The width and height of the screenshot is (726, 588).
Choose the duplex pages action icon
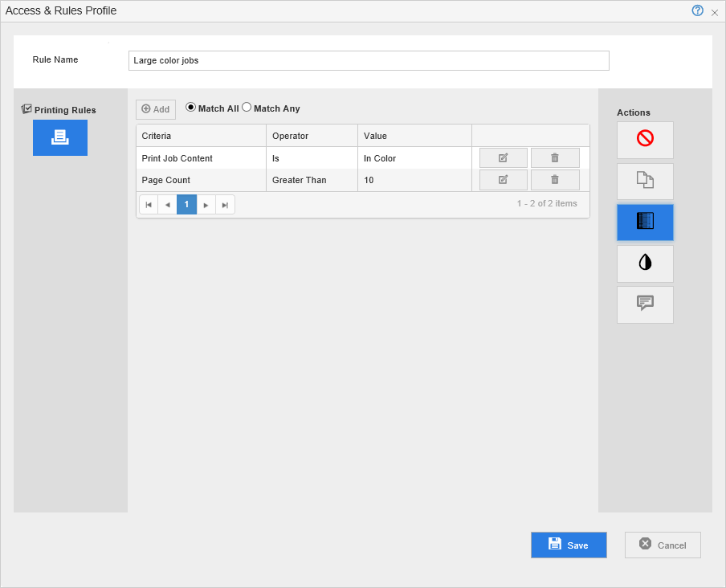pyautogui.click(x=645, y=181)
